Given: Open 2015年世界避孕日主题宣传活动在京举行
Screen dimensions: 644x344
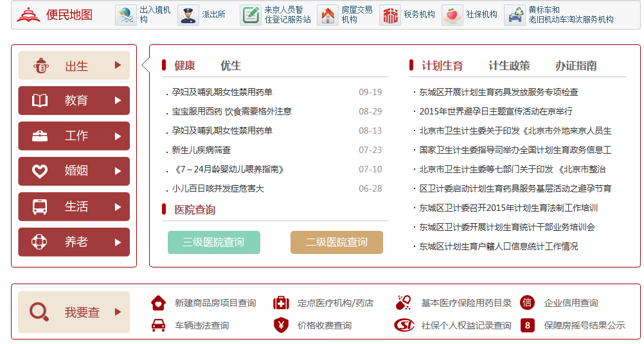Looking at the screenshot, I should coord(496,111).
